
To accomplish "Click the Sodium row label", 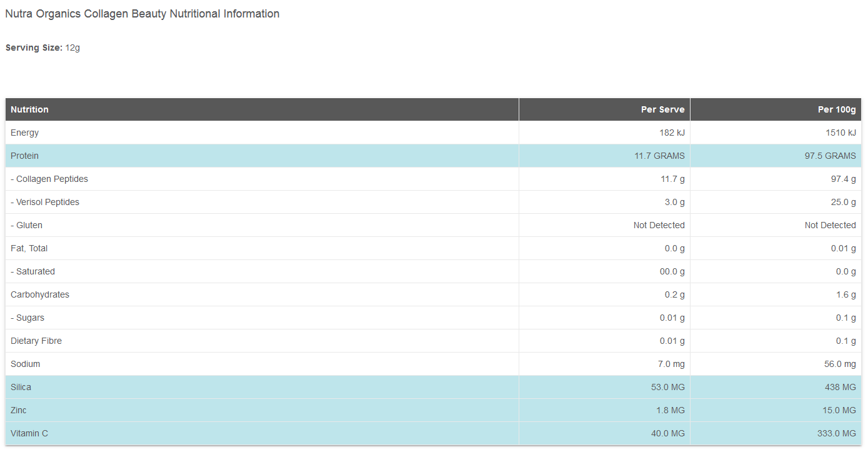I will (25, 364).
